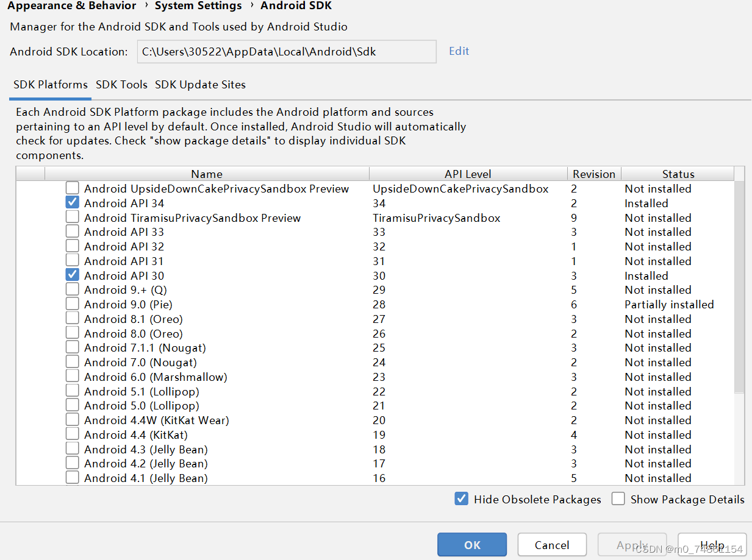Check Android 9.0 (Pie)
Viewport: 752px width, 560px height.
pyautogui.click(x=72, y=304)
